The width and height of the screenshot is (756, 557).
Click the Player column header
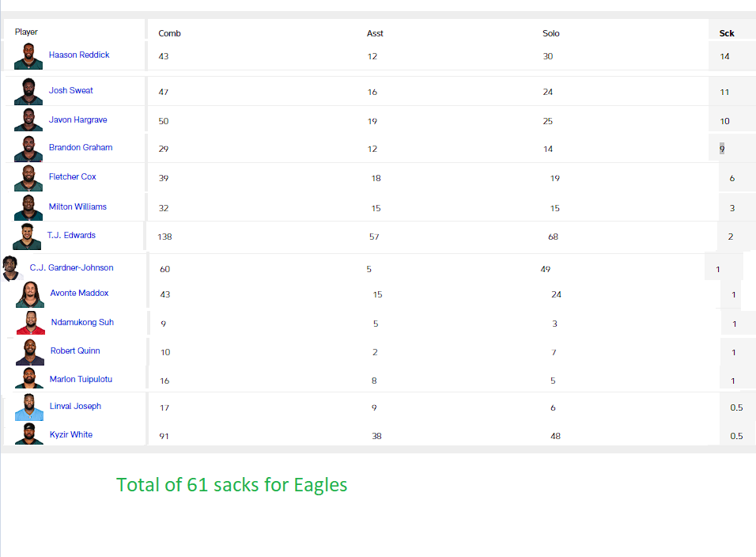[26, 32]
